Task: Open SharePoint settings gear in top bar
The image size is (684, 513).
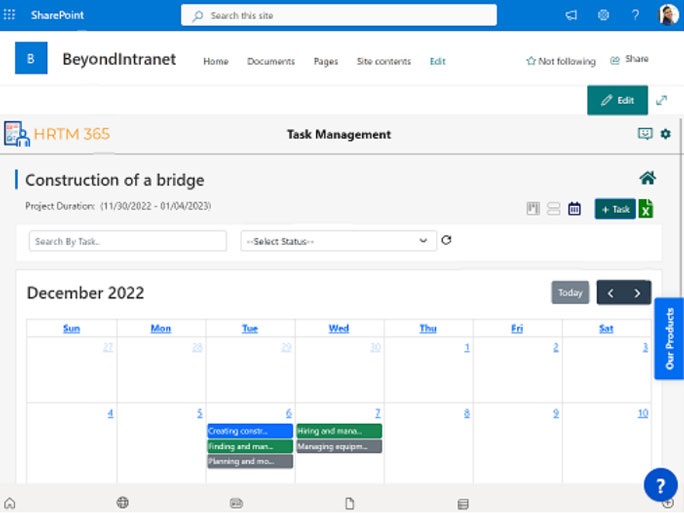Action: click(603, 15)
